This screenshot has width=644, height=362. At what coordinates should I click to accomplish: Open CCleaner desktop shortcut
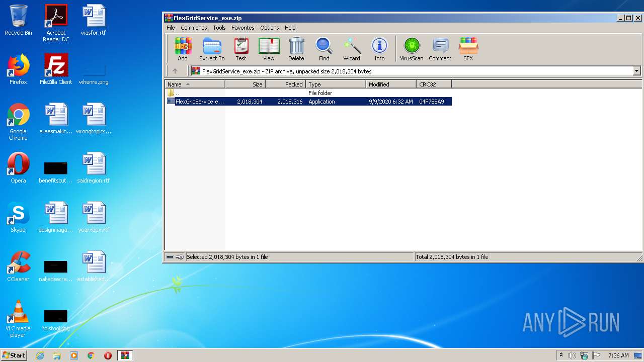[x=18, y=266]
